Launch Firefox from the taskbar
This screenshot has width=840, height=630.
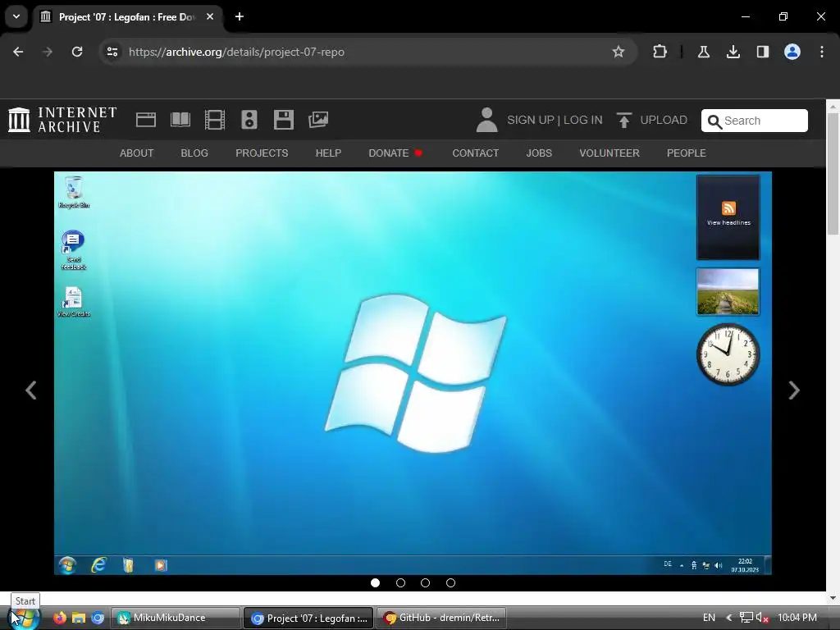pos(59,618)
